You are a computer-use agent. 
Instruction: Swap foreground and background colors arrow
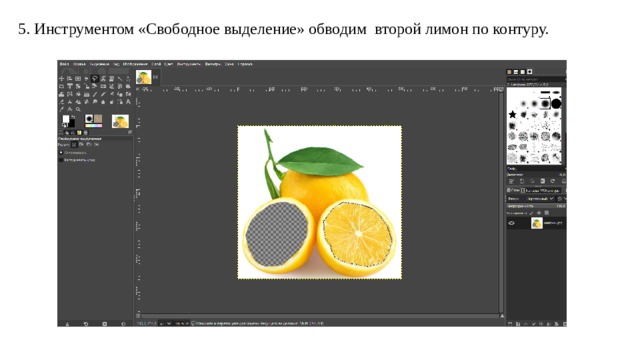73,117
